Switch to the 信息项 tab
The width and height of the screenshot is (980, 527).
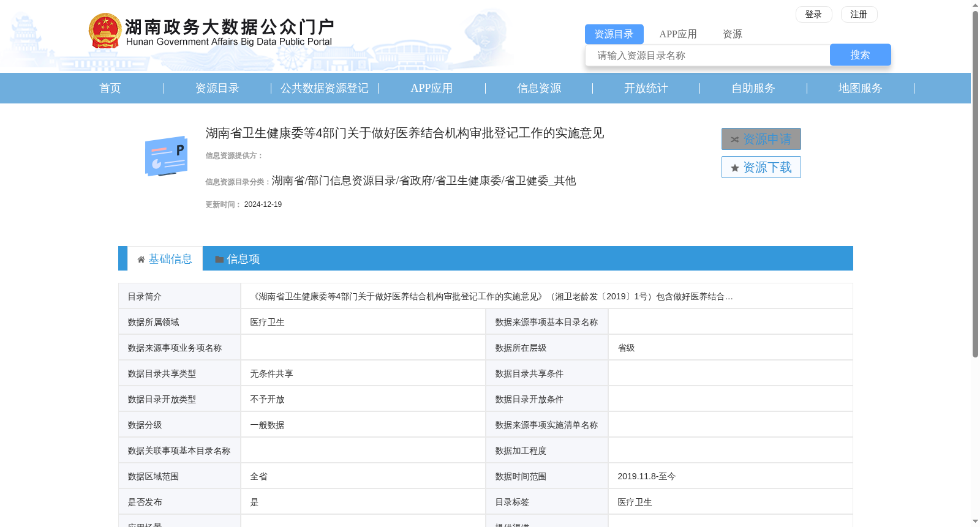coord(238,259)
